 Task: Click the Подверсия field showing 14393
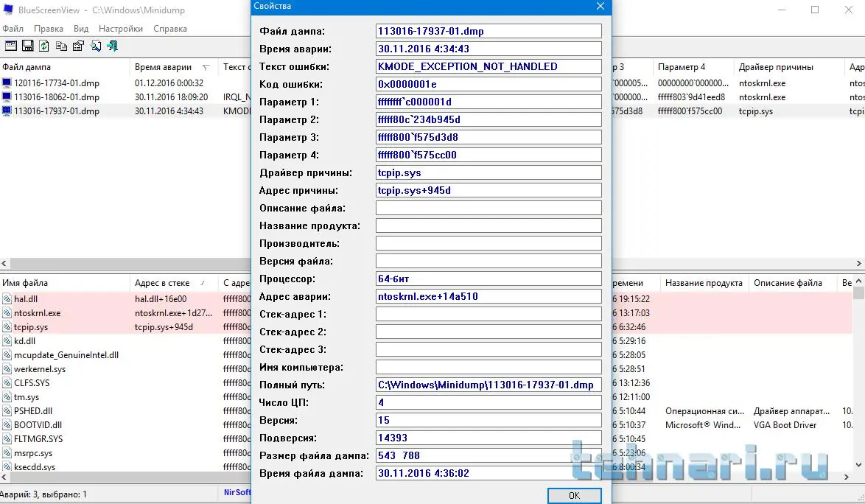(488, 438)
